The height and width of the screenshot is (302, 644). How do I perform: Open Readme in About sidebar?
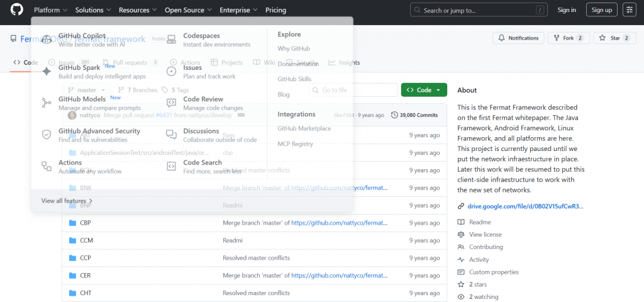(480, 222)
